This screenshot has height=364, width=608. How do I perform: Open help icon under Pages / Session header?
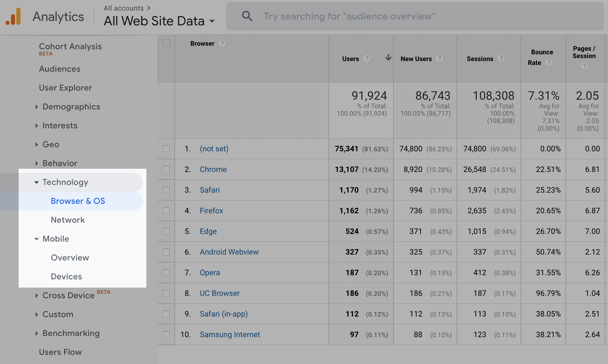pyautogui.click(x=584, y=66)
